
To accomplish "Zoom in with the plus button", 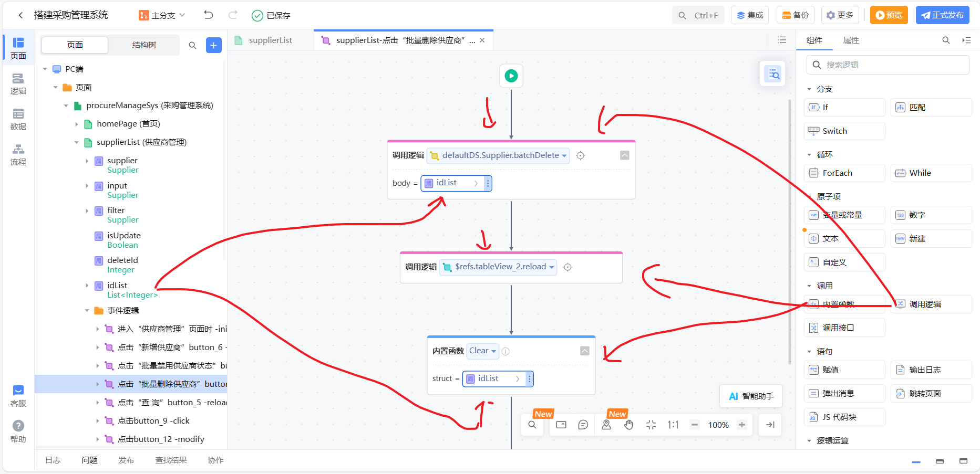I will click(742, 425).
